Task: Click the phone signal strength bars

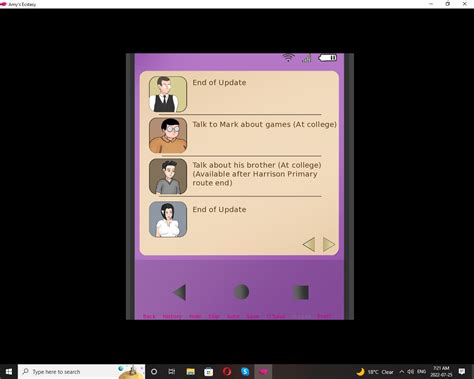Action: coord(307,58)
